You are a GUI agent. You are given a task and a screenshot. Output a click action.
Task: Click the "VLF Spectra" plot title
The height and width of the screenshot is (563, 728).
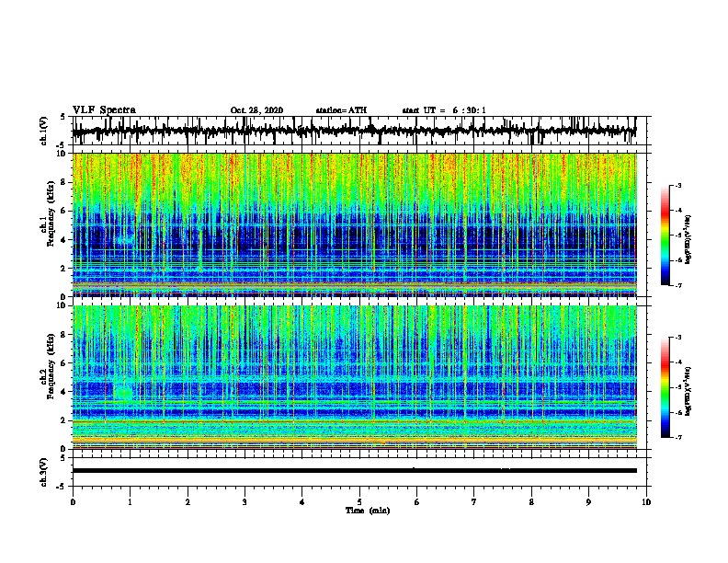click(x=104, y=110)
